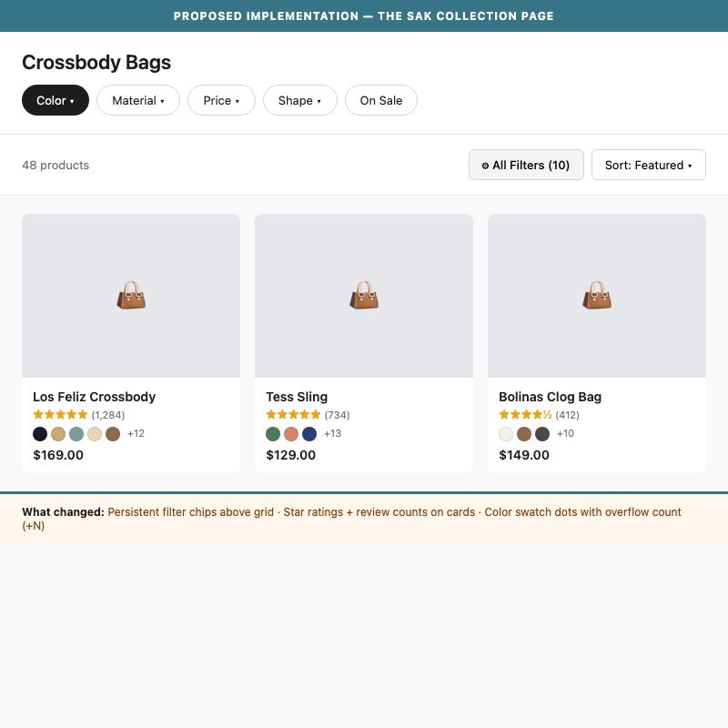The image size is (728, 728).
Task: Show +12 more colors for Los Feliz Crossbody
Action: click(x=136, y=434)
